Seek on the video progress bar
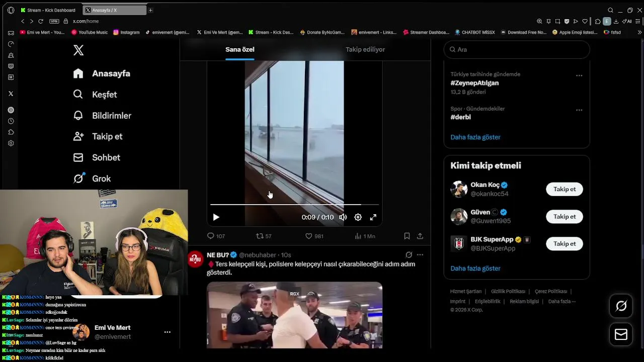 tap(294, 205)
